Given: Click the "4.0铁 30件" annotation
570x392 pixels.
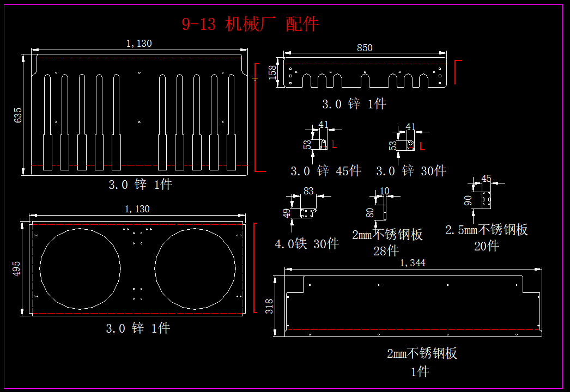Looking at the screenshot, I should (x=307, y=244).
